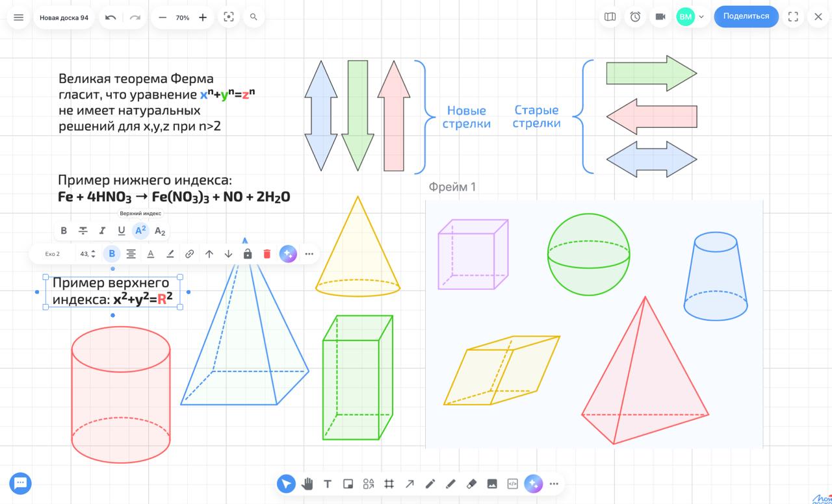
Task: Toggle superscript formatting (A²)
Action: coord(140,231)
